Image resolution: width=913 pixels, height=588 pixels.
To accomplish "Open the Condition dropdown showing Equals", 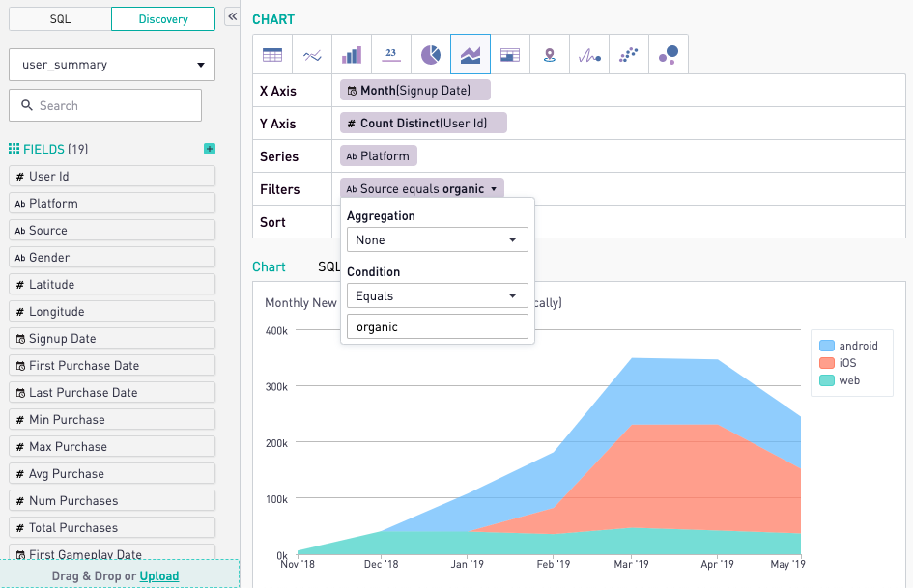I will [437, 294].
